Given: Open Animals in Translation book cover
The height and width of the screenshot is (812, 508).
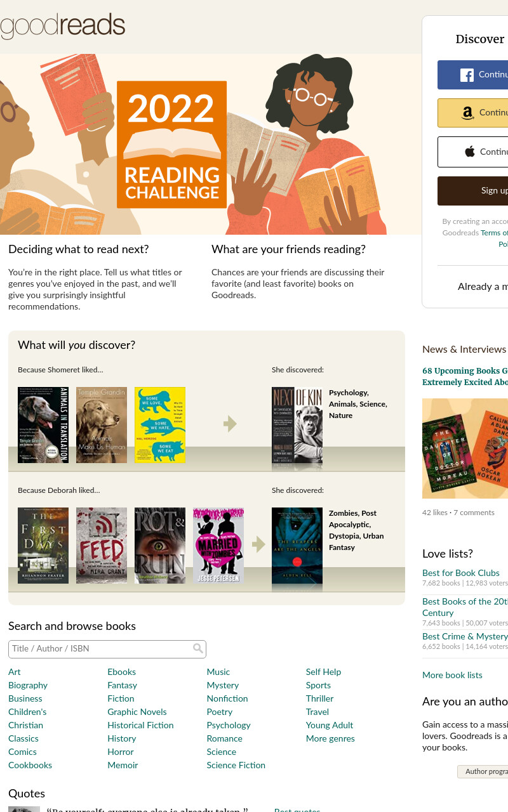Looking at the screenshot, I should tap(43, 425).
